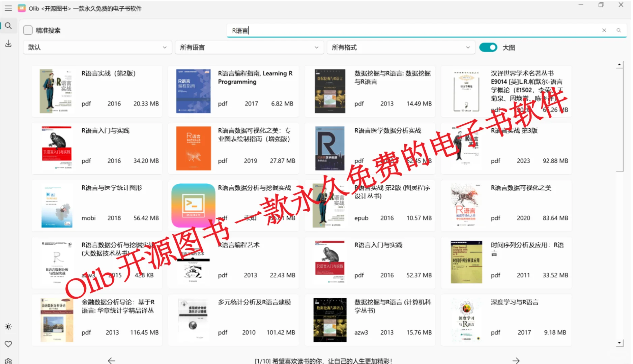Select title R语言医学数据分析实战

pos(388,131)
